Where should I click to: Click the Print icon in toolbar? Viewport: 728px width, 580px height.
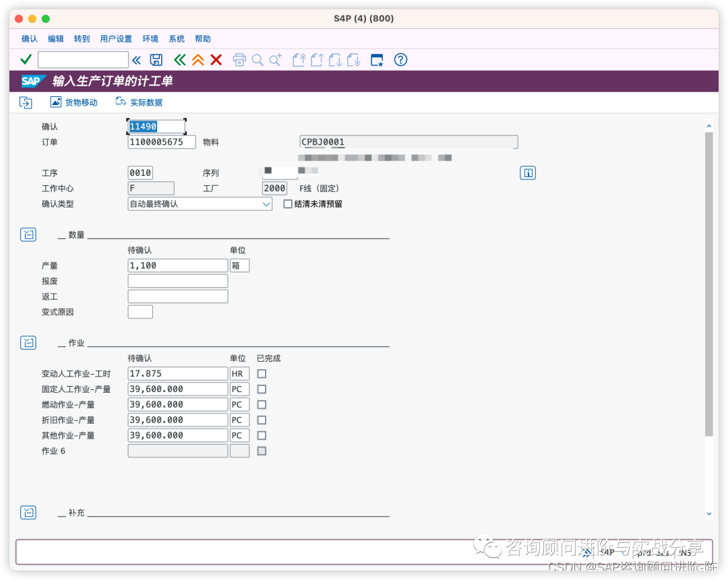tap(239, 60)
